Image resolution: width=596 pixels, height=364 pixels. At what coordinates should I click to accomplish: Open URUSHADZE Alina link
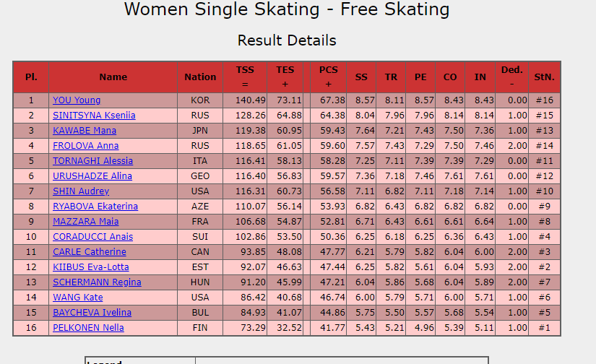tap(92, 176)
